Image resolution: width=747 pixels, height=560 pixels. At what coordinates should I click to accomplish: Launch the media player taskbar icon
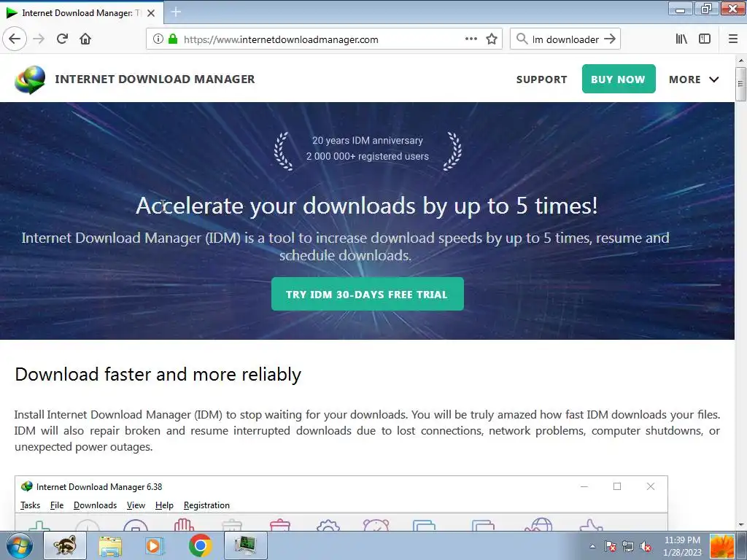point(155,545)
